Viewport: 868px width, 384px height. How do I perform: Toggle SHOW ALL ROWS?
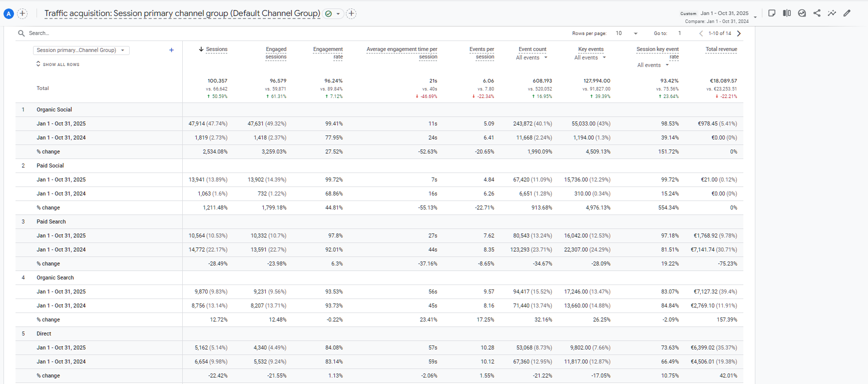tap(58, 64)
